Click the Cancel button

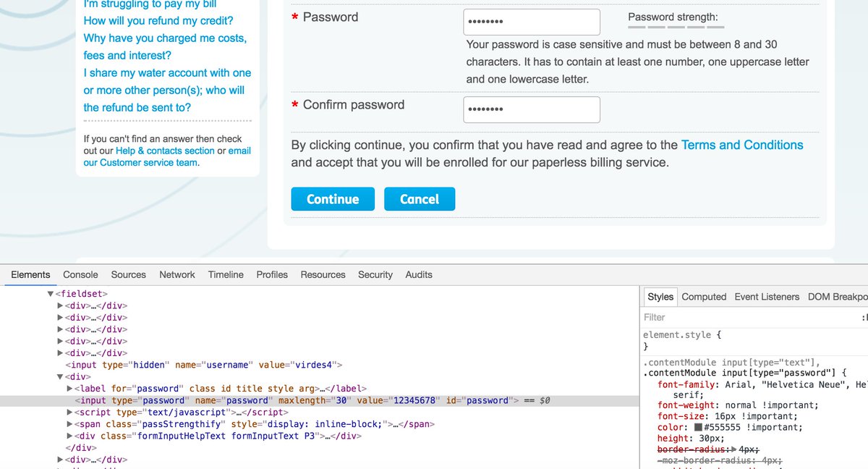(420, 199)
